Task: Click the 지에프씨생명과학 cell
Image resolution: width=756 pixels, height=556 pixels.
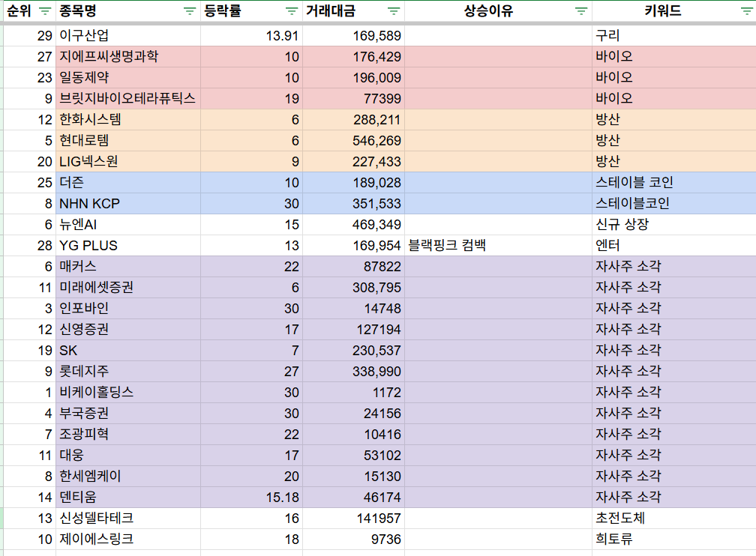Action: (x=128, y=56)
